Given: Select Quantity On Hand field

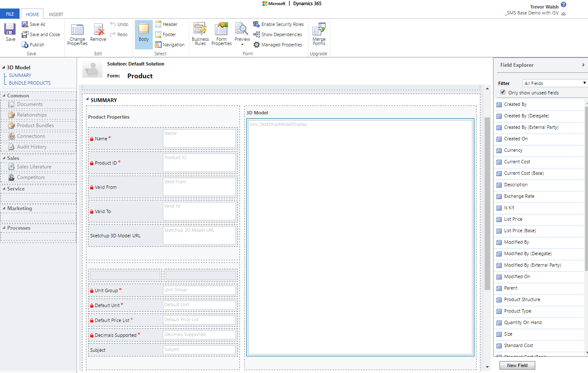Looking at the screenshot, I should (539, 322).
